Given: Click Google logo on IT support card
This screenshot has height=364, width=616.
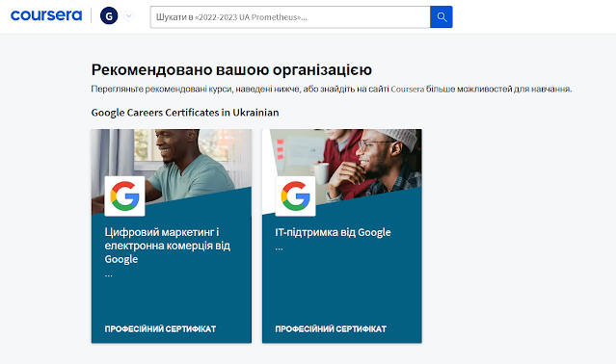Looking at the screenshot, I should coord(295,196).
